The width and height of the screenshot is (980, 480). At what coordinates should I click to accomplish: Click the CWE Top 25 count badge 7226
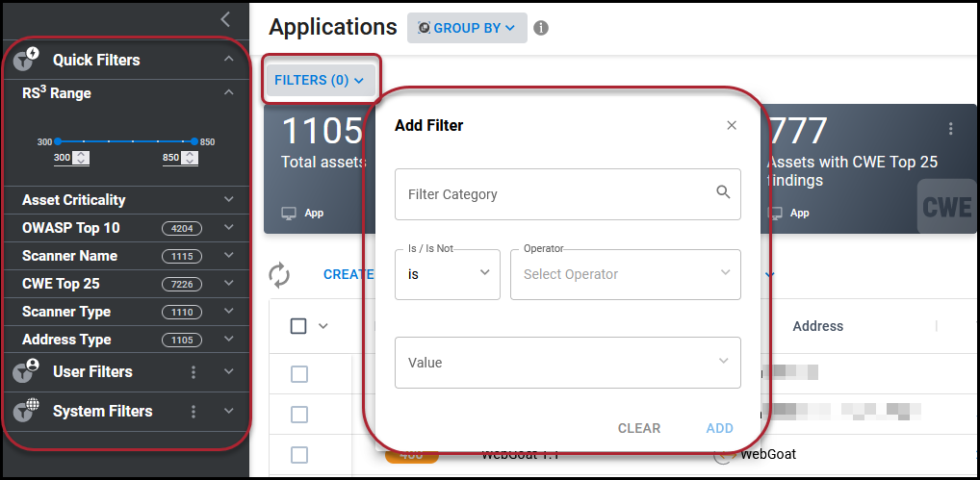(x=182, y=284)
